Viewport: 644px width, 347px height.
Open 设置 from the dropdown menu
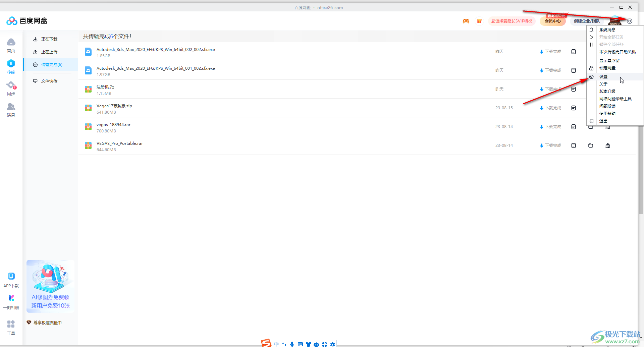[x=615, y=77]
